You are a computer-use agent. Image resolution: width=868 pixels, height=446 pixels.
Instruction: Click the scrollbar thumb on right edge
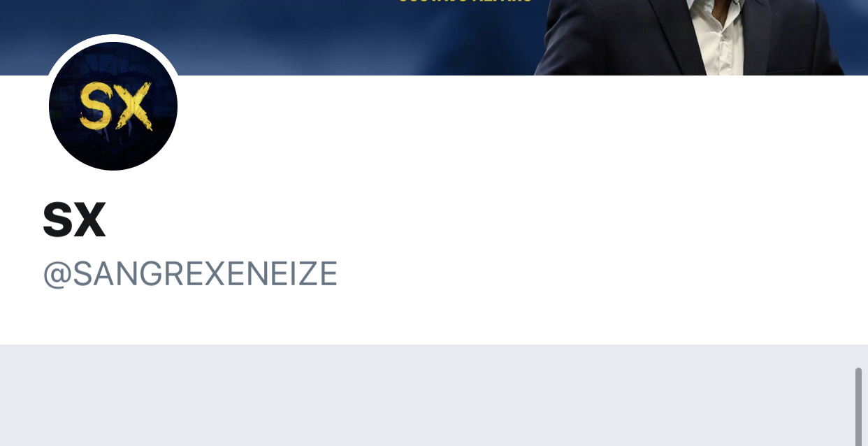[x=858, y=406]
